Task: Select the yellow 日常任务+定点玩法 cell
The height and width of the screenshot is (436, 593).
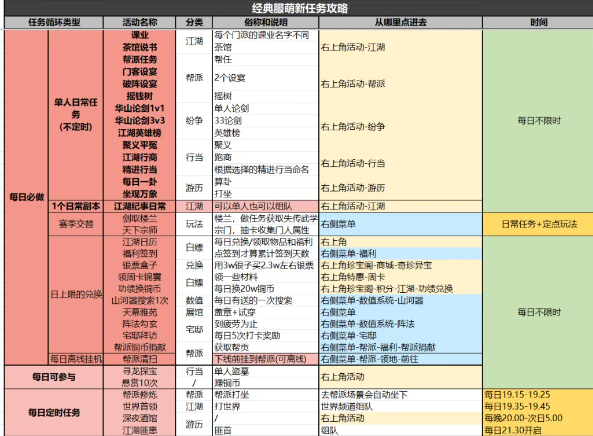Action: coord(538,224)
